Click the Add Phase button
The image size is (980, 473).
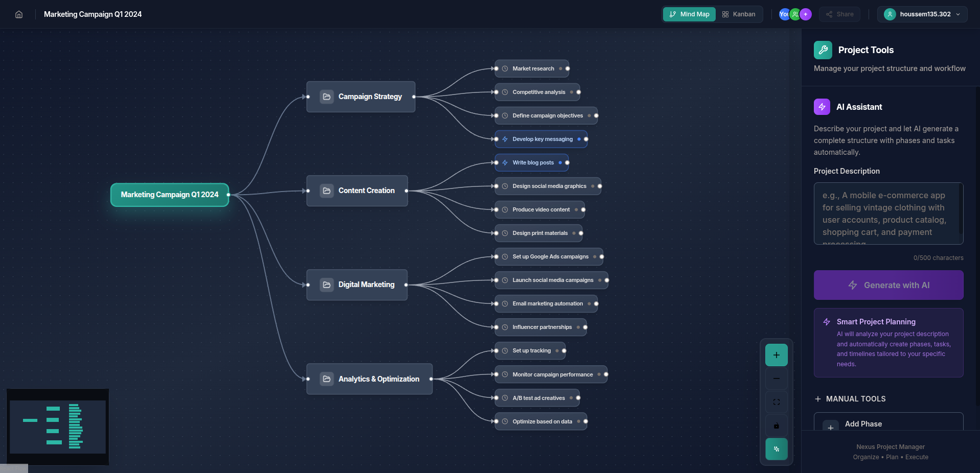[x=888, y=423]
